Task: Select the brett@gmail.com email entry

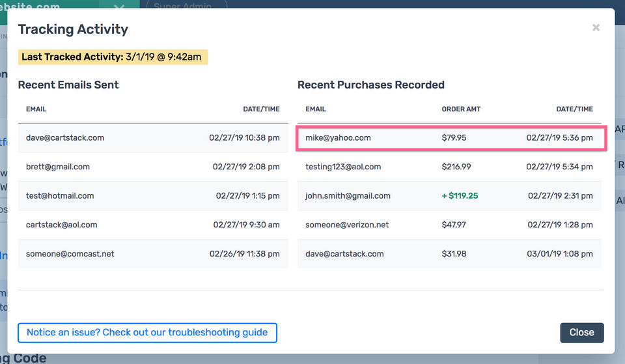Action: 58,167
